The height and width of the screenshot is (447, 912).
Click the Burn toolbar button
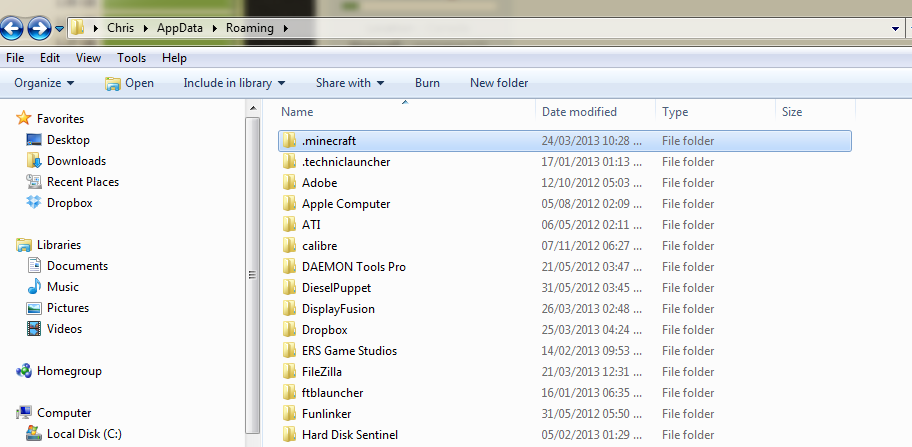pos(428,83)
